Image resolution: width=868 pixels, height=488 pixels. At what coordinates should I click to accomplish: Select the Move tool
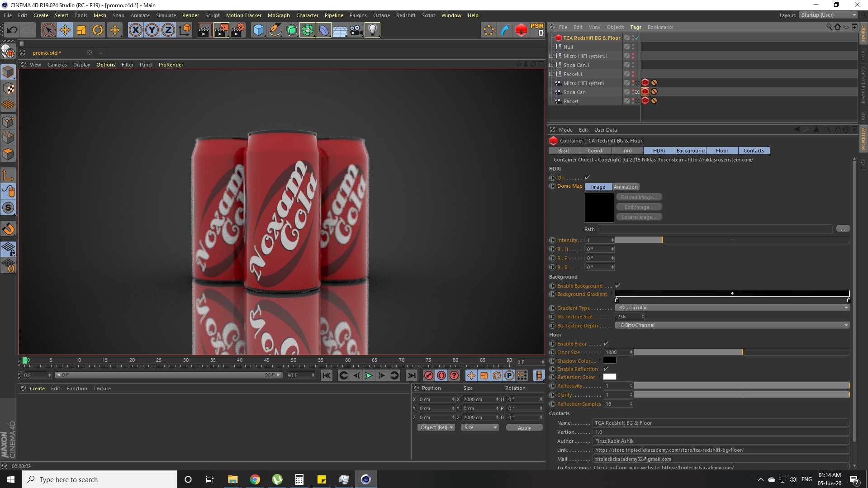point(65,30)
